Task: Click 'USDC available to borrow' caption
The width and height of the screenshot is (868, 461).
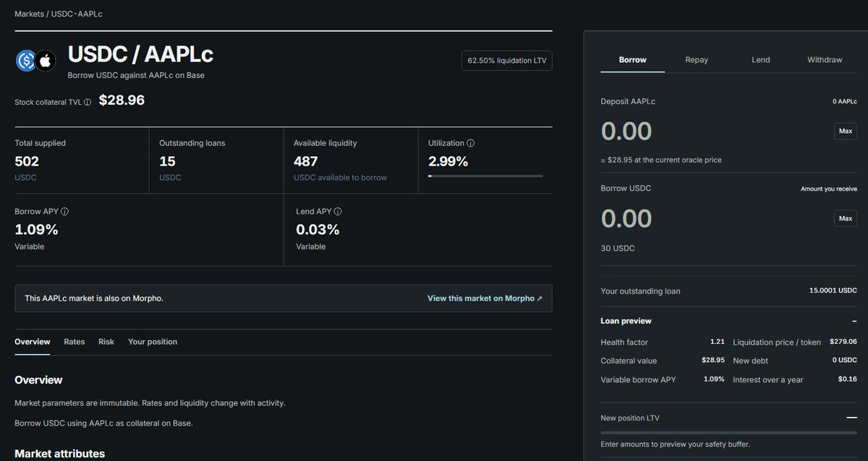Action: click(340, 178)
